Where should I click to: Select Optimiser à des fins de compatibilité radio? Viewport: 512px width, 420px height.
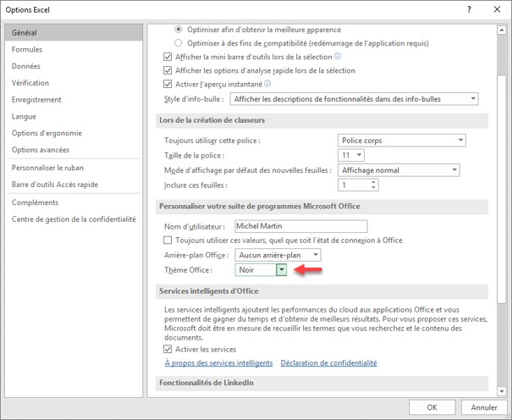pyautogui.click(x=179, y=42)
